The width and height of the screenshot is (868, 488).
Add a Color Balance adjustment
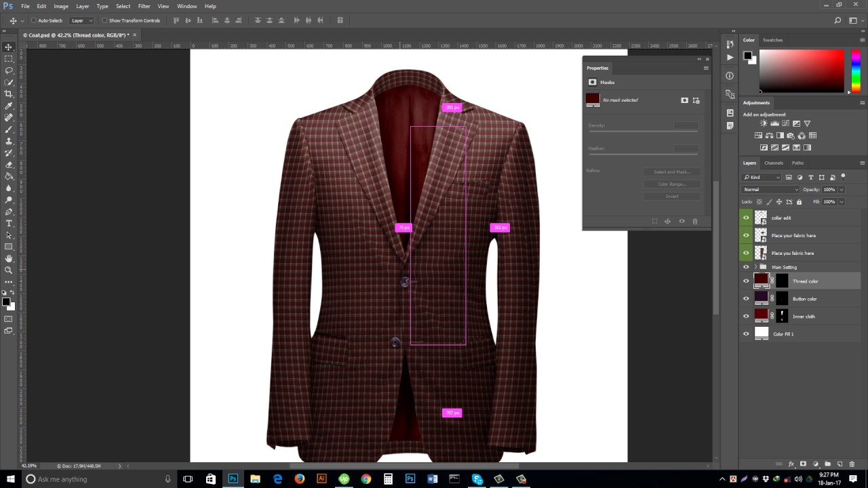click(770, 136)
